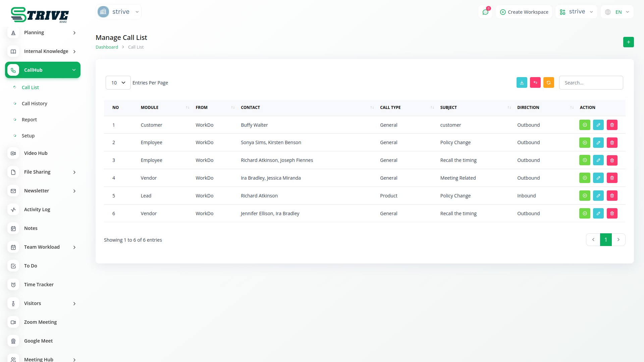Open the EN language dropdown
The height and width of the screenshot is (362, 644).
(x=617, y=12)
